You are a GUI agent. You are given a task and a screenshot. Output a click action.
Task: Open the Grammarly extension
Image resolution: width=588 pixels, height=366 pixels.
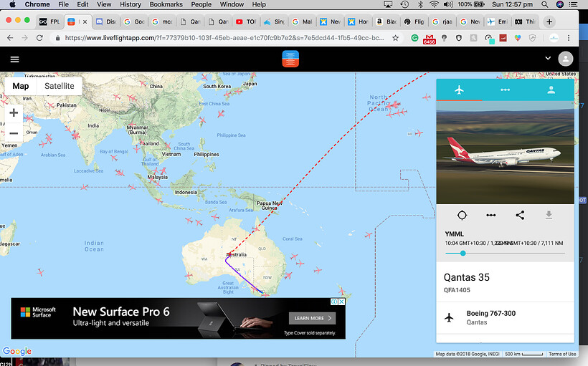[414, 38]
